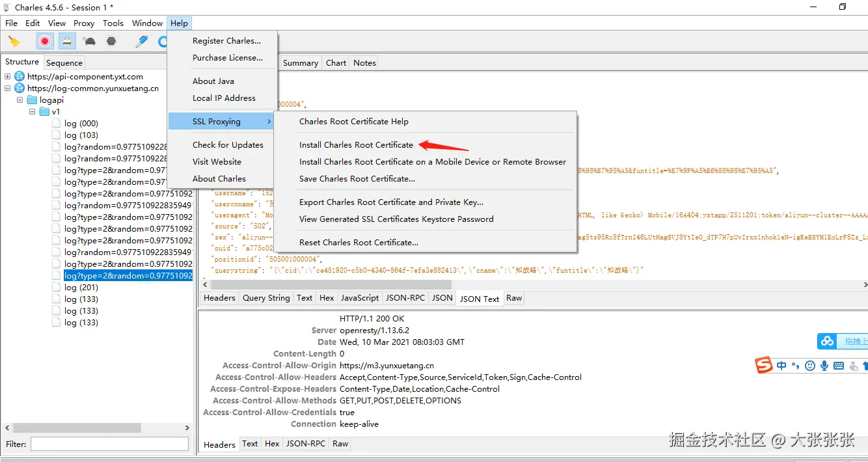This screenshot has width=868, height=462.
Task: Select the highlighted log?type=2&random row
Action: tap(128, 276)
